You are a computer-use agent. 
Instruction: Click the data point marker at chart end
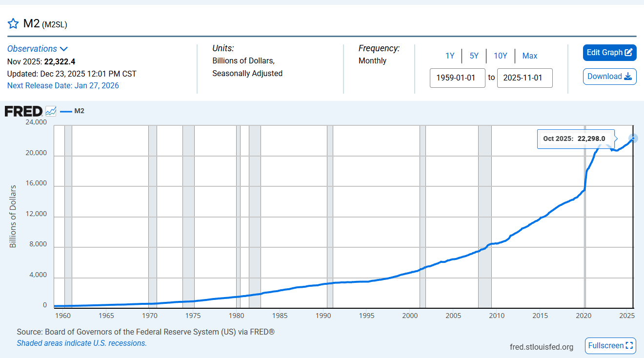[633, 138]
